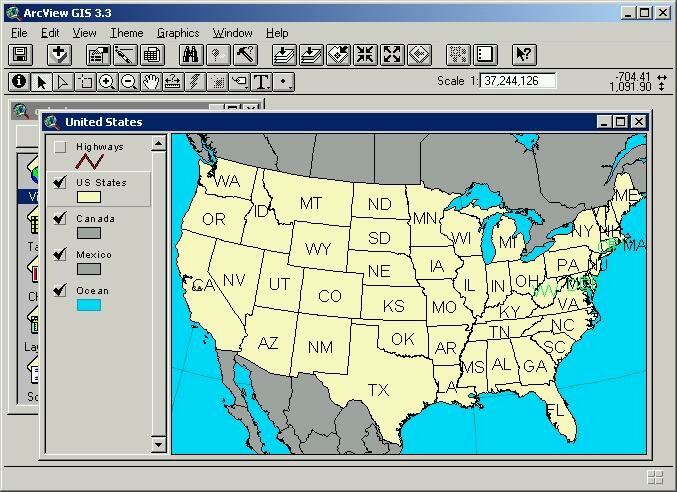
Task: Open the View menu
Action: 84,33
